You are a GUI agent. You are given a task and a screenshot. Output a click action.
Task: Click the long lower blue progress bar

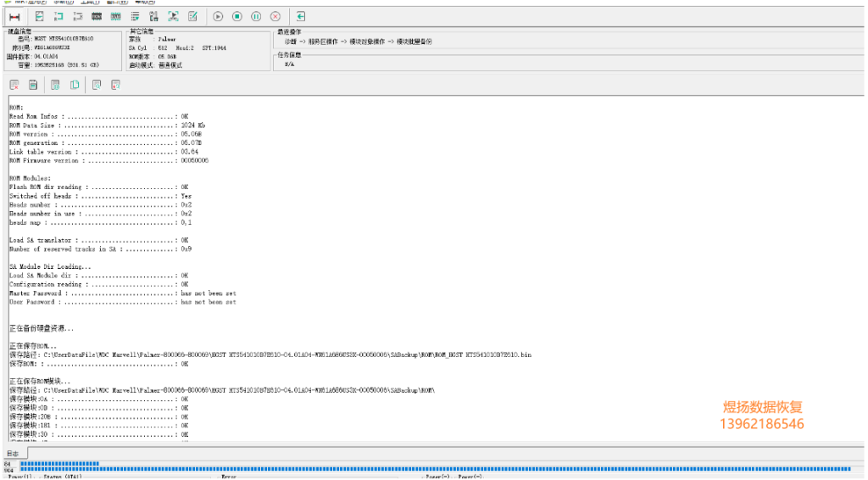[436, 470]
